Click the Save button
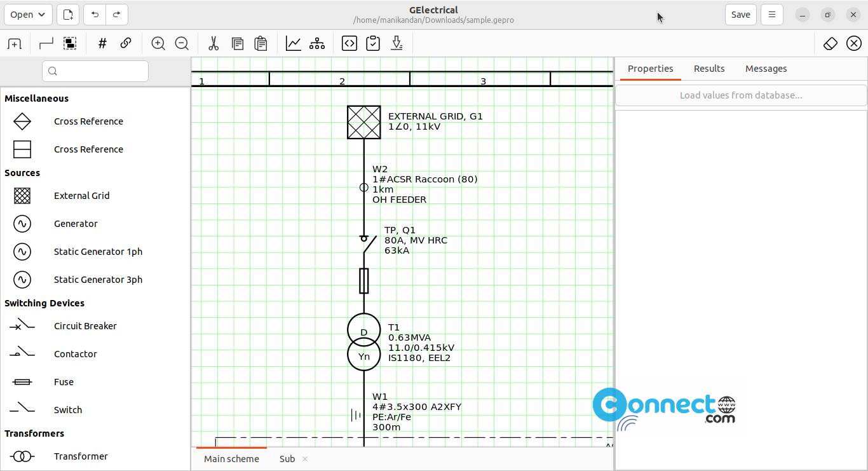The image size is (868, 471). 740,15
